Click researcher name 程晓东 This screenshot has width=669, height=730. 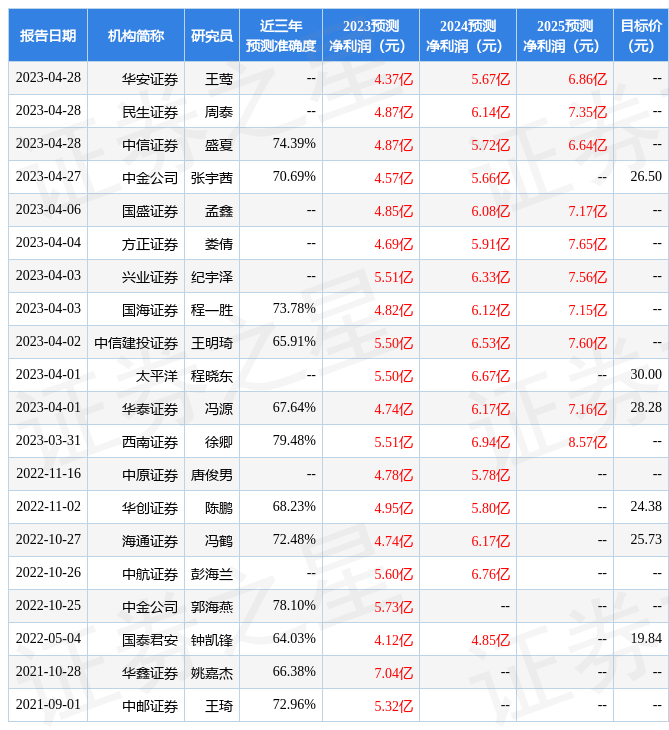[x=212, y=376]
